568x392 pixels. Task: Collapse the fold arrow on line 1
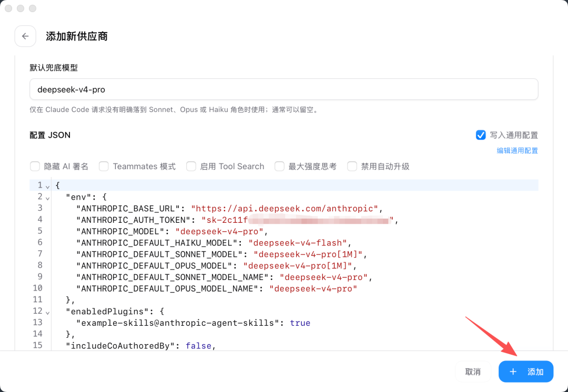[47, 187]
